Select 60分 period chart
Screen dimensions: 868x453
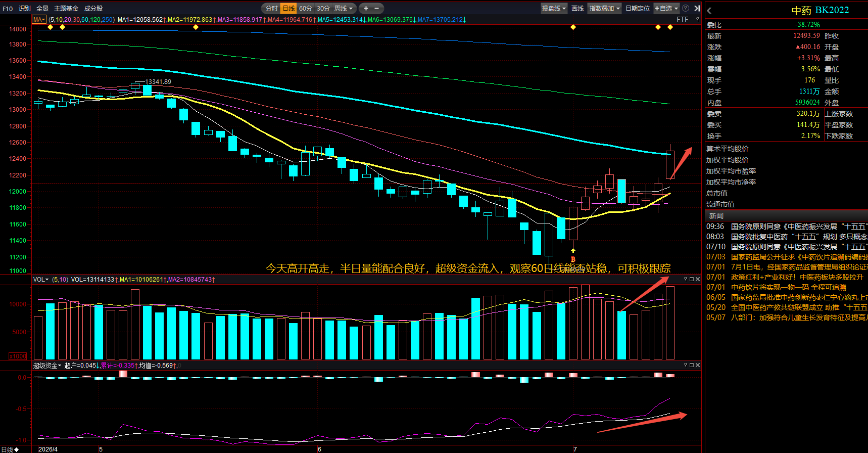(x=306, y=8)
